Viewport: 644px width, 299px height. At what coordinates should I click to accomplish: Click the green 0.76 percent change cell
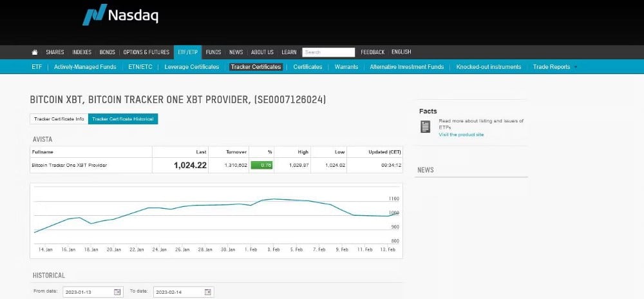261,165
